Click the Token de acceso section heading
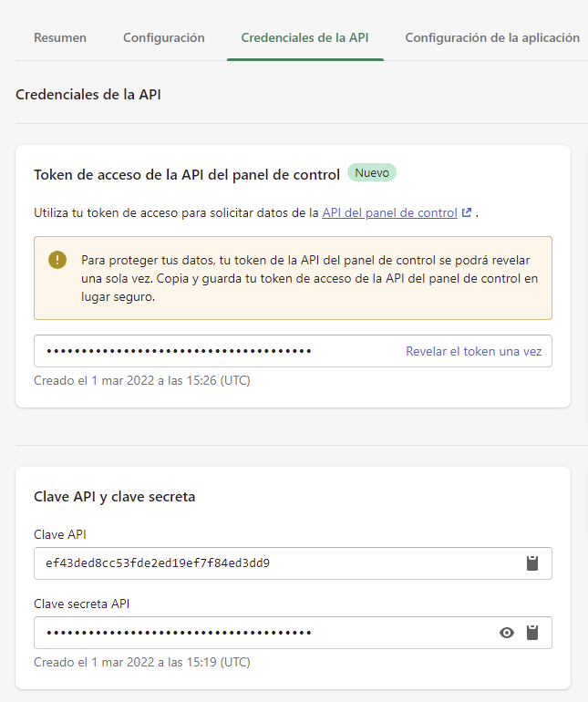Screen dimensions: 588x702 [187, 175]
